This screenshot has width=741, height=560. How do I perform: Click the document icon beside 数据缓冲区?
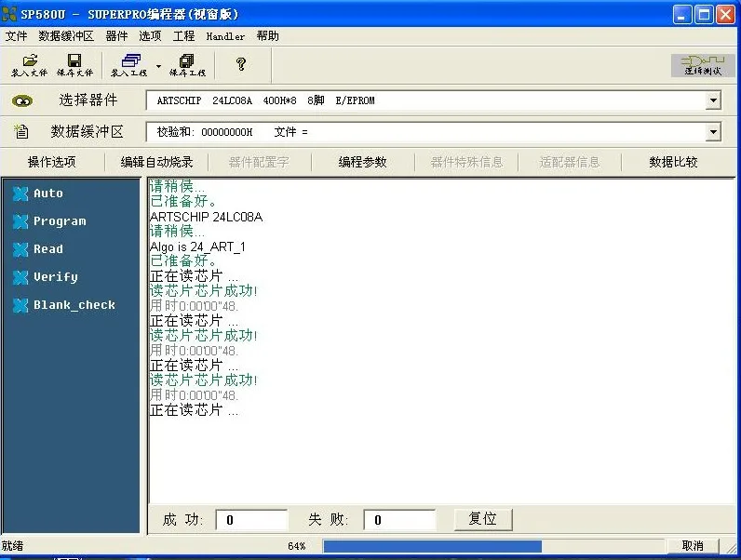tap(21, 131)
